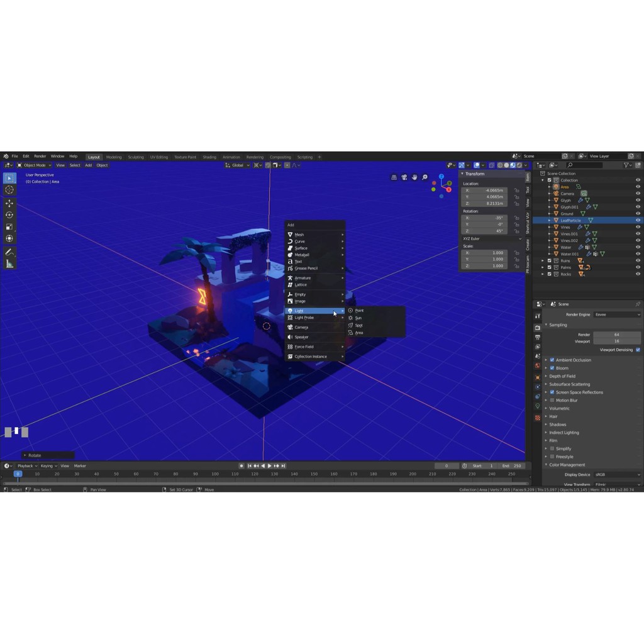Jump to the timeline end frame
Image resolution: width=644 pixels, height=644 pixels.
pyautogui.click(x=283, y=466)
